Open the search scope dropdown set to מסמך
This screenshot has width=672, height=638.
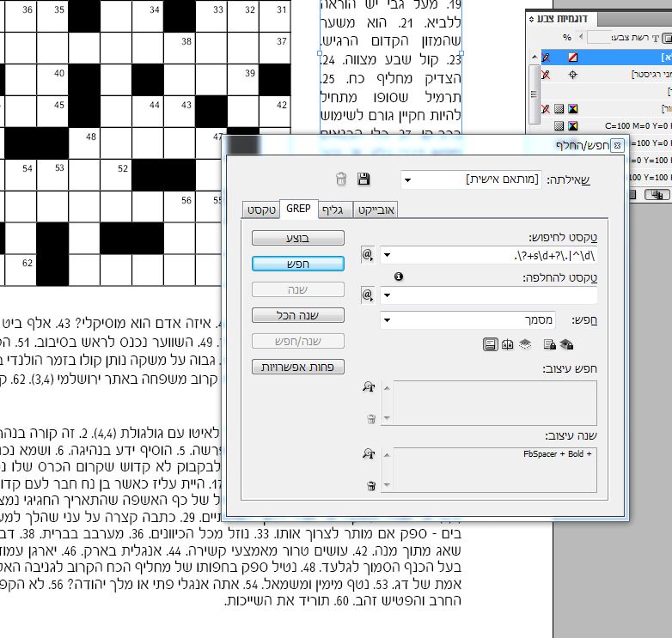pyautogui.click(x=467, y=319)
